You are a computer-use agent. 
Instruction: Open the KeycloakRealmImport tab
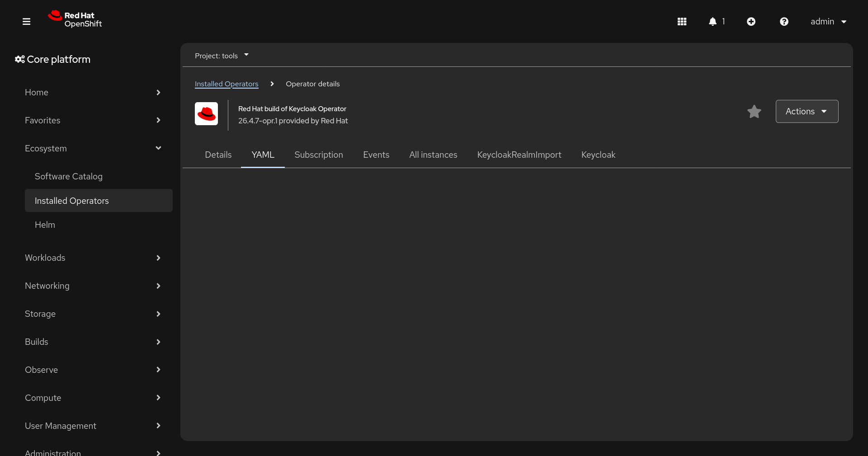pos(519,155)
